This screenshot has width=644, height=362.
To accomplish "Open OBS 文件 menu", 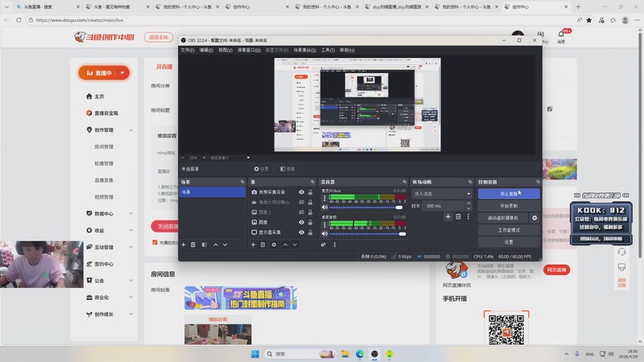I will click(x=188, y=50).
